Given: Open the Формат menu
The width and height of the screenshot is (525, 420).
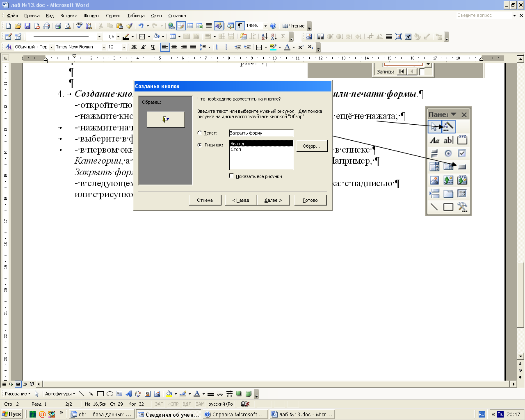Looking at the screenshot, I should click(91, 16).
